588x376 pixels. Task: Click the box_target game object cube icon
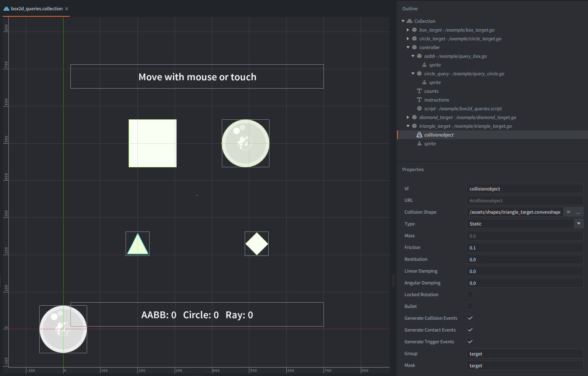[x=414, y=30]
